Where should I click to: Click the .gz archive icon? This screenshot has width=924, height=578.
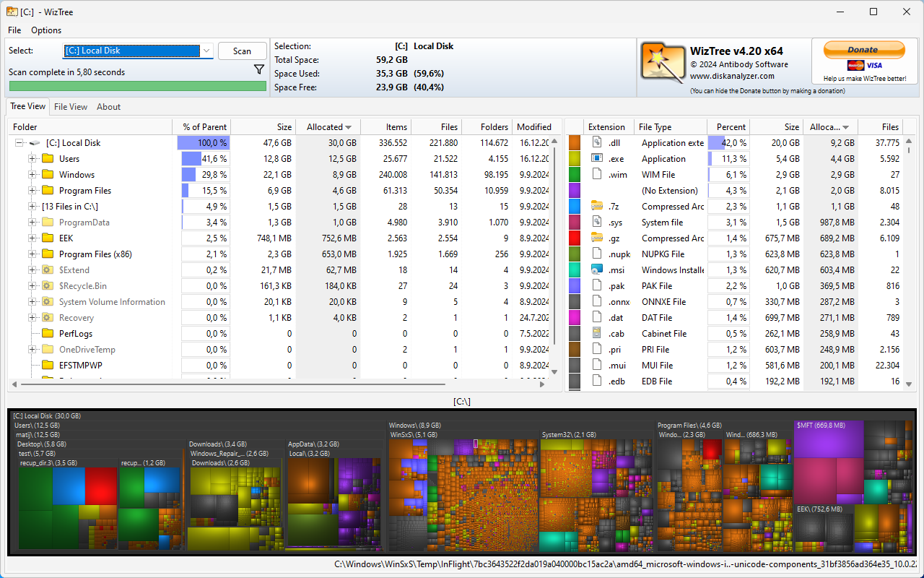pyautogui.click(x=597, y=238)
